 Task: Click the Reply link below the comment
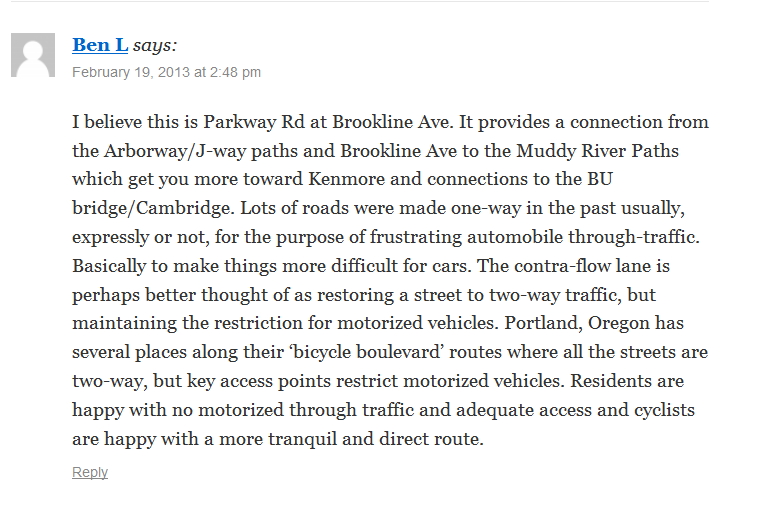coord(90,472)
